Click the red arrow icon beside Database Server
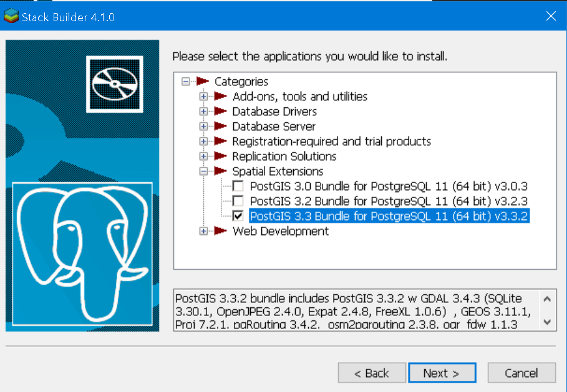Viewport: 567px width, 392px height. pyautogui.click(x=221, y=126)
